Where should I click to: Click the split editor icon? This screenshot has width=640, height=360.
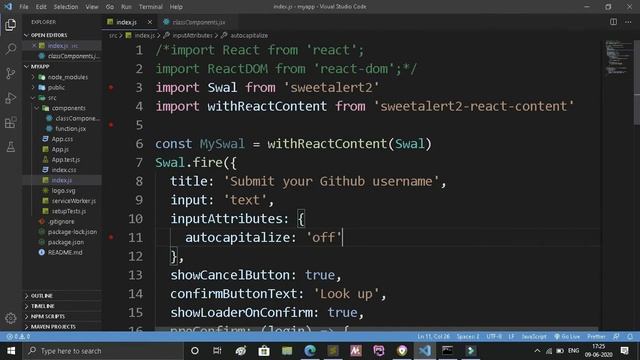(x=613, y=22)
